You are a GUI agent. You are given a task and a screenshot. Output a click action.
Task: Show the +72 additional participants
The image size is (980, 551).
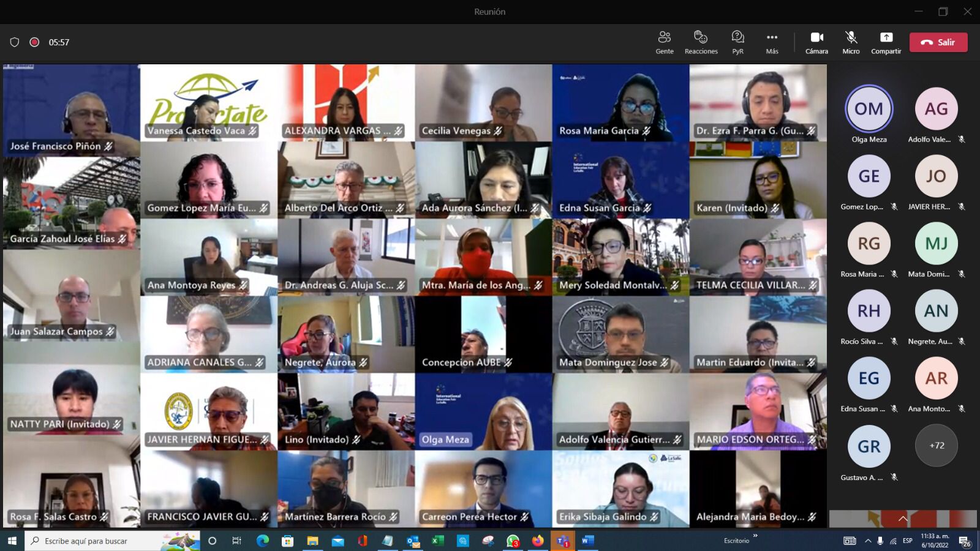click(x=936, y=445)
